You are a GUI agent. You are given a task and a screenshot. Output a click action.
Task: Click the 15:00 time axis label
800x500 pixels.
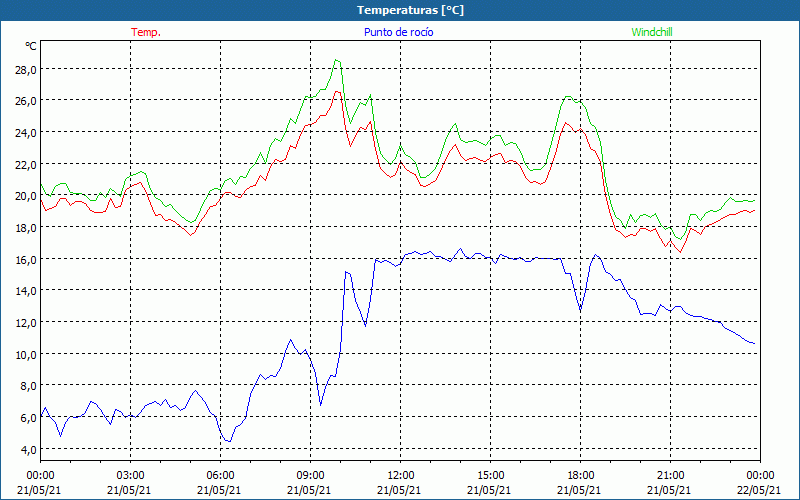tap(490, 476)
